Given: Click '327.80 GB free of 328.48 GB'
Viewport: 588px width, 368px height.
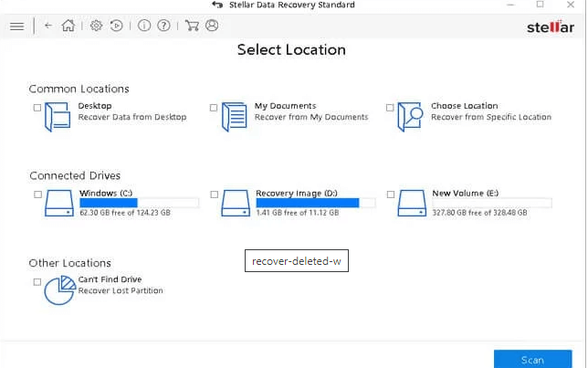Looking at the screenshot, I should pos(480,213).
